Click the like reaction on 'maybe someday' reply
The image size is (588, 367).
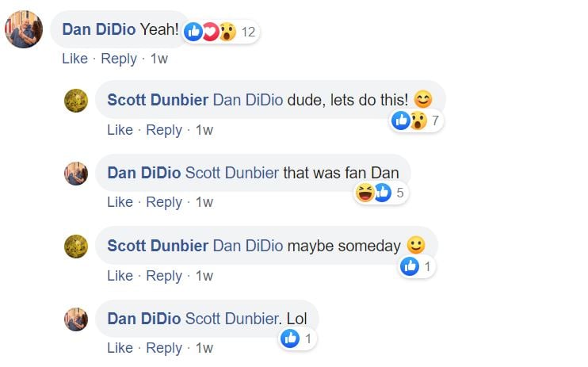tap(410, 266)
